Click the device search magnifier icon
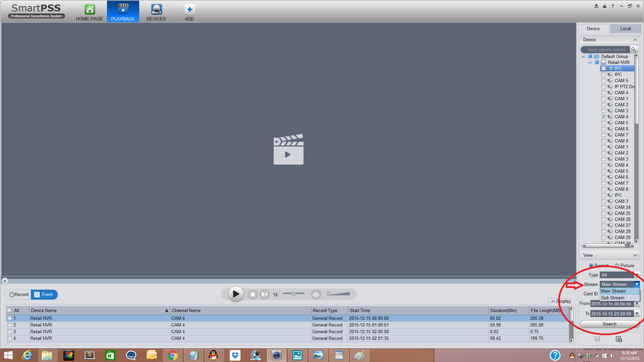 (x=633, y=49)
